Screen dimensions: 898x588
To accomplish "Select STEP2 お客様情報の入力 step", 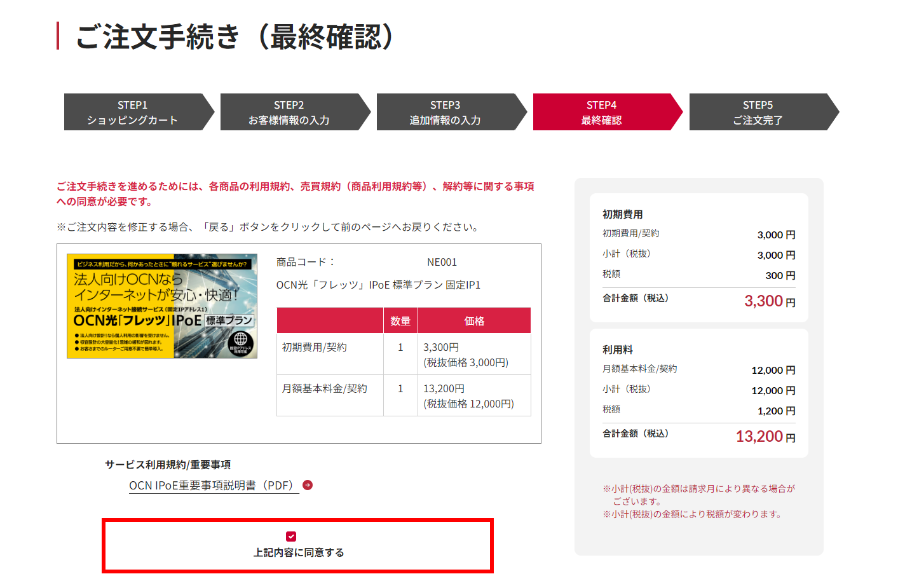I will (x=296, y=112).
